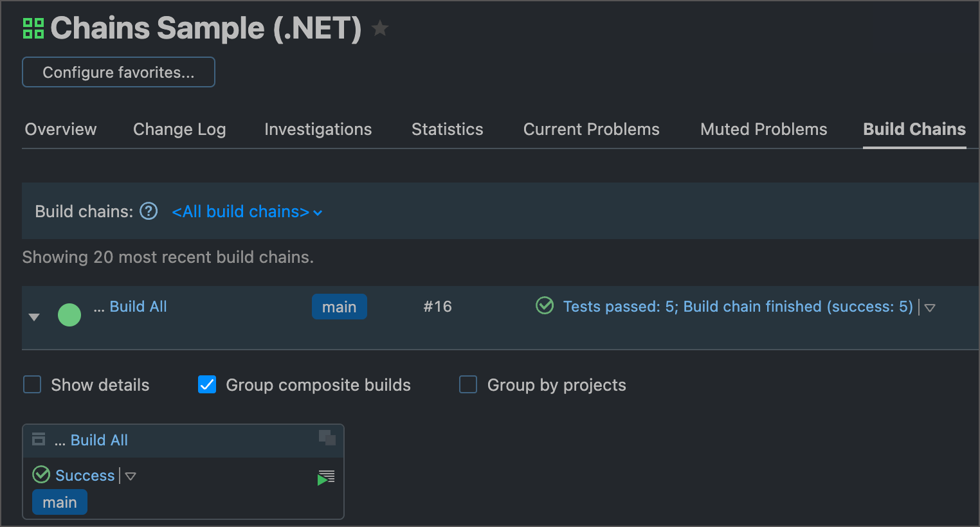Click the Configure favorites button
980x527 pixels.
pyautogui.click(x=118, y=72)
